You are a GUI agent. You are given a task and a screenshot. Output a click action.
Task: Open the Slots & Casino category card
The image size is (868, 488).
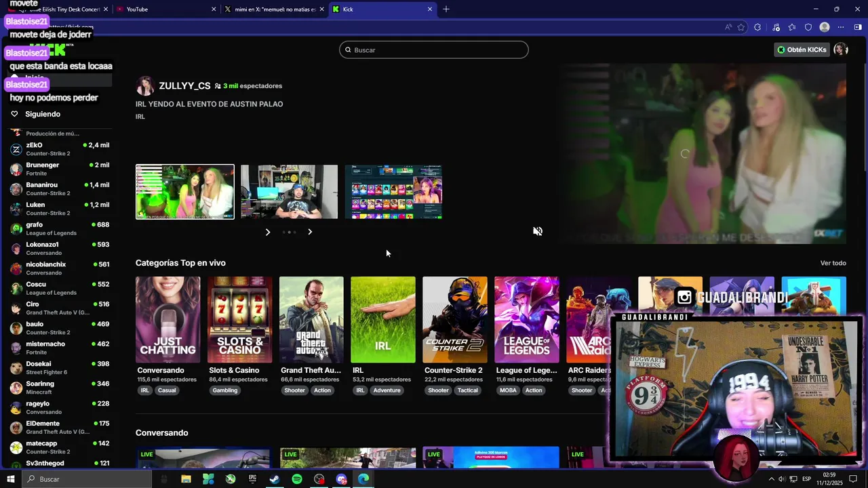pyautogui.click(x=239, y=319)
